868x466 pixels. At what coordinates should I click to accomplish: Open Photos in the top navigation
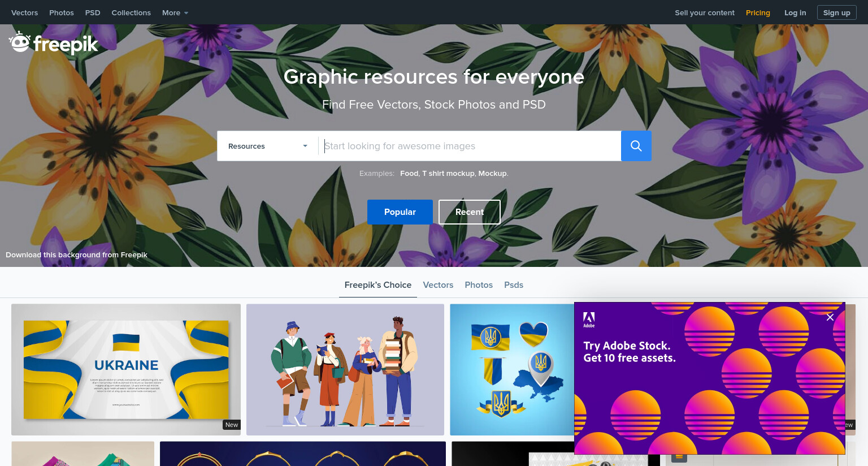point(62,12)
